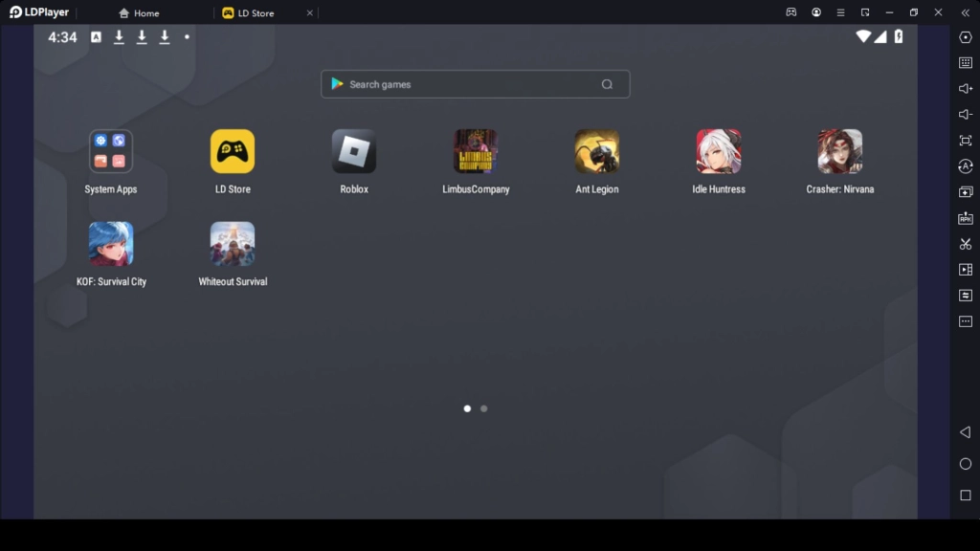Go to the second home page dot

pyautogui.click(x=483, y=408)
